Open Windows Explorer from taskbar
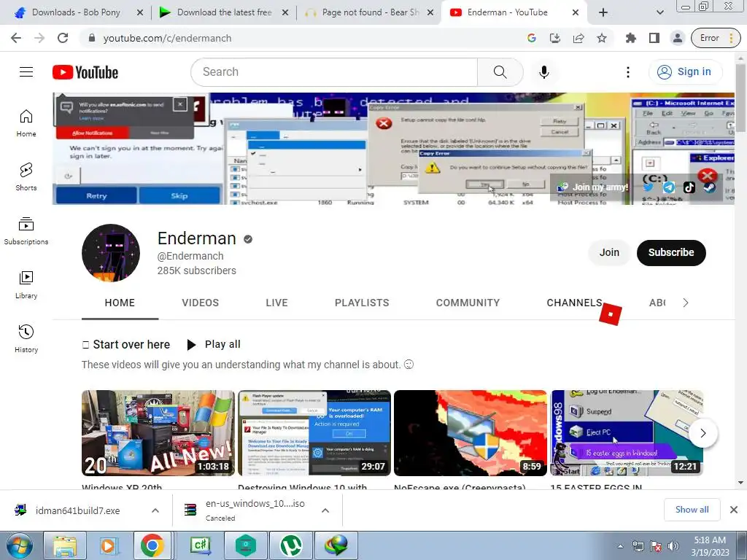This screenshot has width=747, height=560. tap(65, 545)
